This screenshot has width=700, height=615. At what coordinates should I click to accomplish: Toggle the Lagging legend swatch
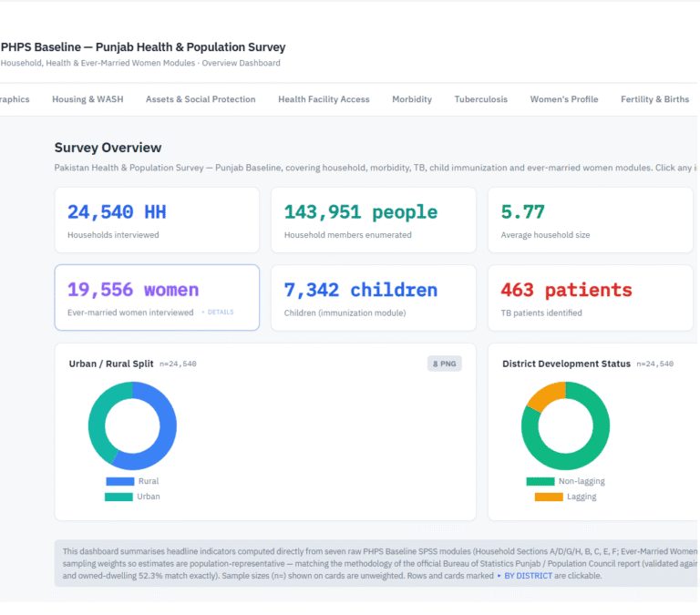pyautogui.click(x=549, y=497)
